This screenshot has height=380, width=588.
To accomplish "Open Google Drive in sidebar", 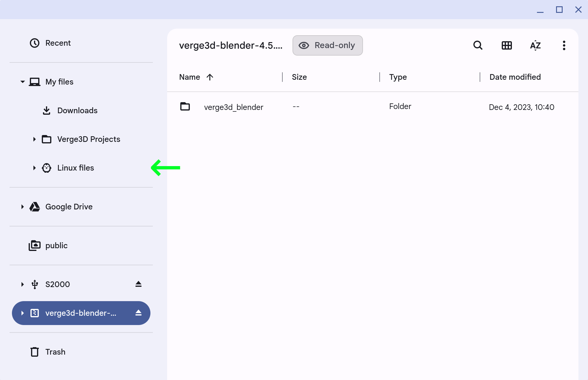I will pyautogui.click(x=81, y=207).
